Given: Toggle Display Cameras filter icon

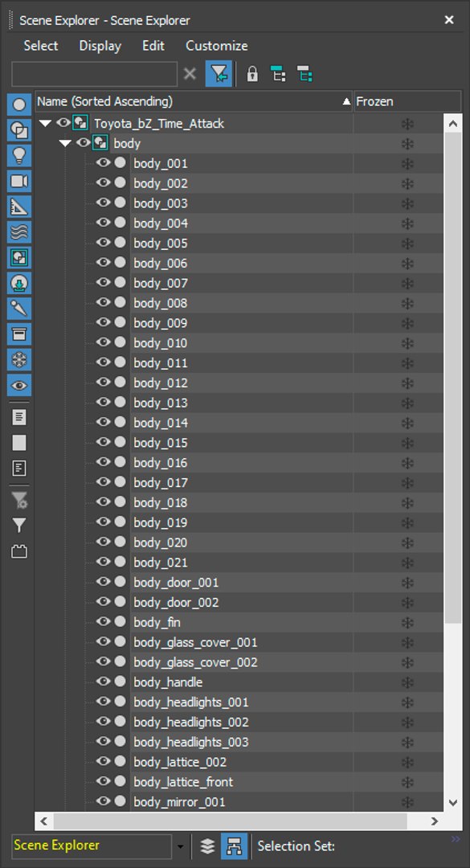Looking at the screenshot, I should point(19,181).
